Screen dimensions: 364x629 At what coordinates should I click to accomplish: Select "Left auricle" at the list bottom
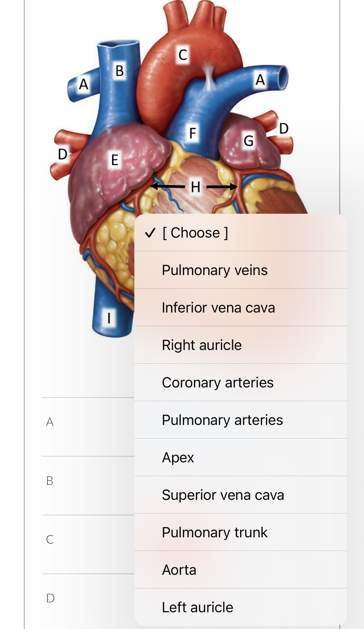(x=198, y=607)
